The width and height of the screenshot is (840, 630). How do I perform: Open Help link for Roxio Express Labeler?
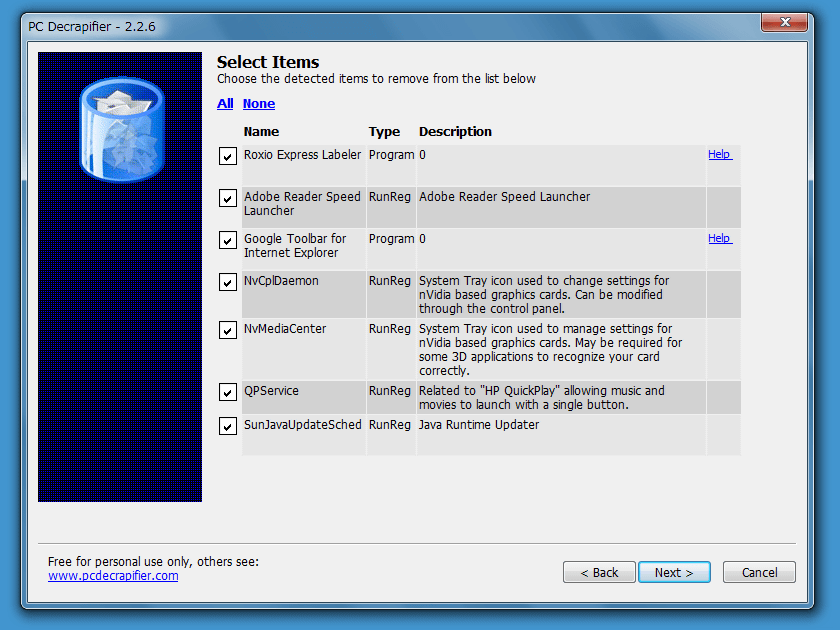pos(720,154)
